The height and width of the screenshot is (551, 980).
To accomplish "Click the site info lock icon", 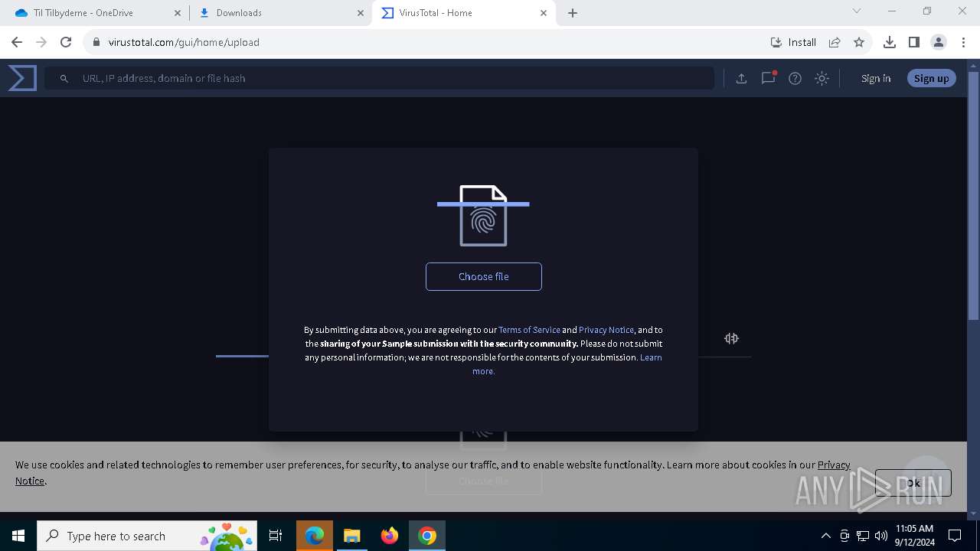I will [x=96, y=42].
